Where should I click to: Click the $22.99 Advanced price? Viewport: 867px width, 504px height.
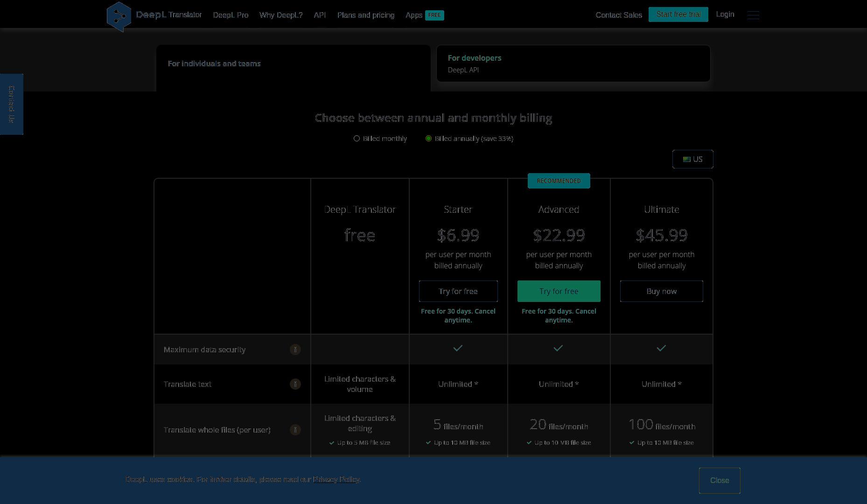[559, 235]
